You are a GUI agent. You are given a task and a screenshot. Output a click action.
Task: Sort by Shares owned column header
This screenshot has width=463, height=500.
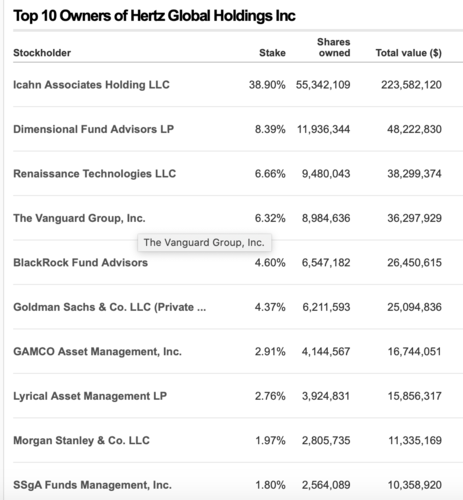(x=333, y=47)
